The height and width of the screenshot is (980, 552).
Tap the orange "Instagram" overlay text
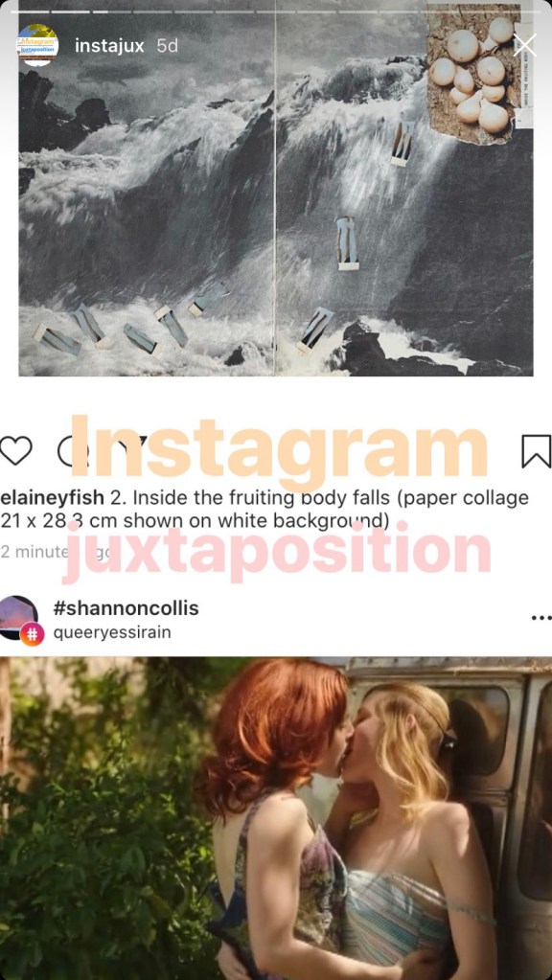coord(279,445)
